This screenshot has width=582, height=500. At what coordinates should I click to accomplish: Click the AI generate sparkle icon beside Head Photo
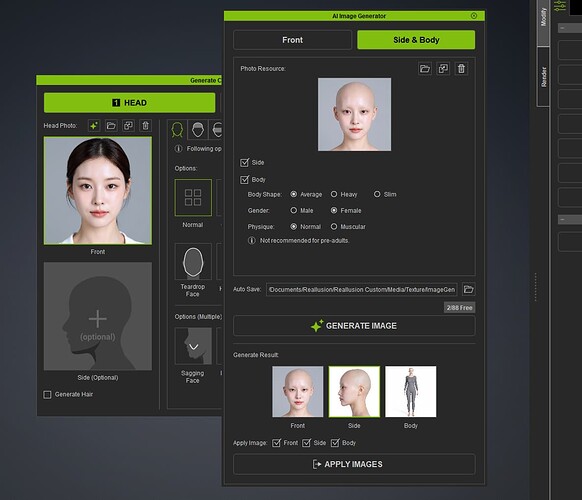coord(94,126)
